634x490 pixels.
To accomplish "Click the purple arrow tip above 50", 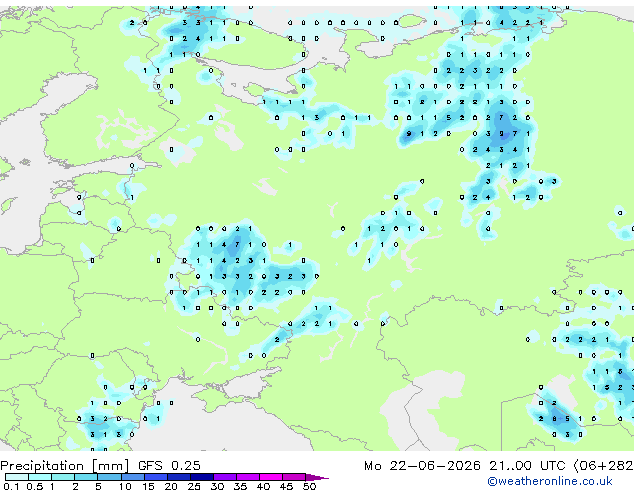I will [x=317, y=477].
